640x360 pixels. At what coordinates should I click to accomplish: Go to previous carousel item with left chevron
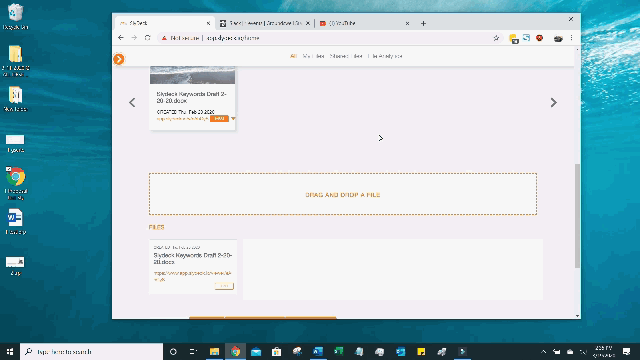(132, 102)
